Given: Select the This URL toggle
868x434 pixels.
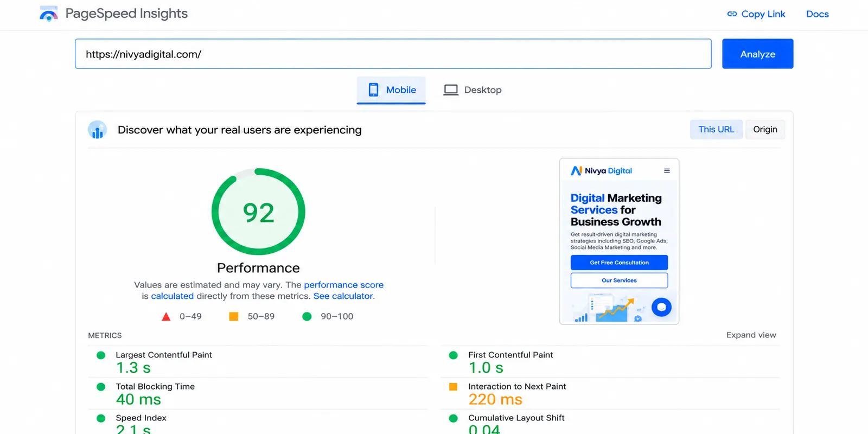Looking at the screenshot, I should tap(716, 130).
